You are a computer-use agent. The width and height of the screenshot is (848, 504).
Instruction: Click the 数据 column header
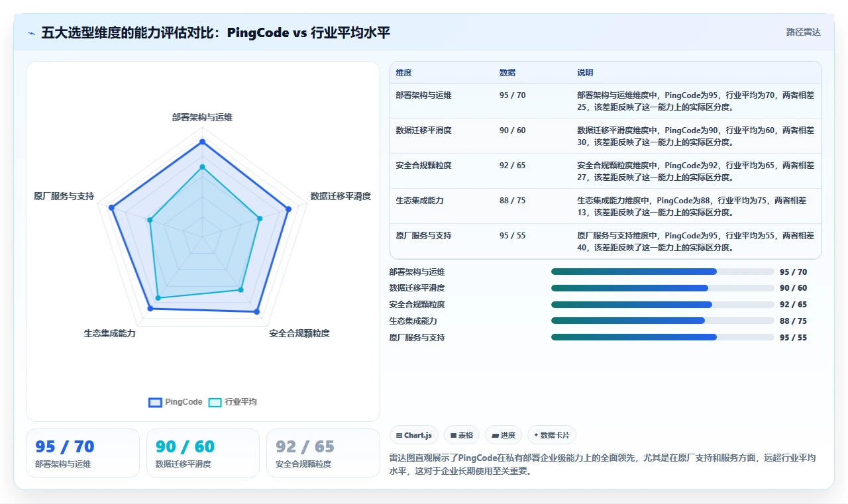point(507,73)
